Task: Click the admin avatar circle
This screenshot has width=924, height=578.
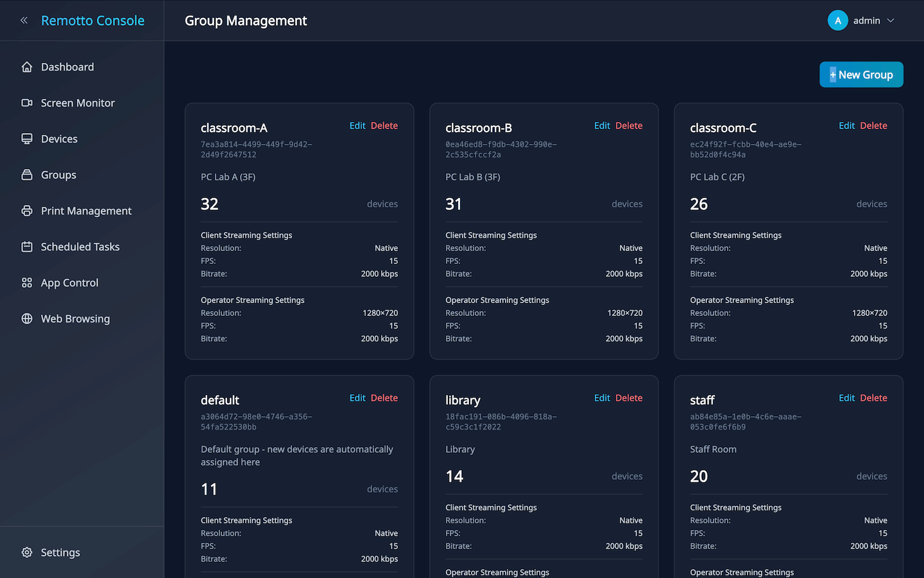Action: pyautogui.click(x=837, y=21)
